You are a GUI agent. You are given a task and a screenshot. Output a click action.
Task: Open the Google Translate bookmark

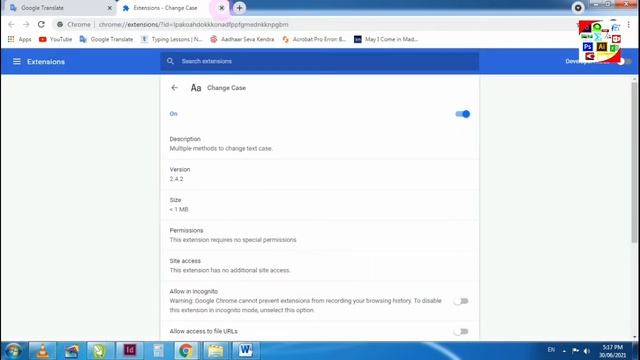click(107, 39)
